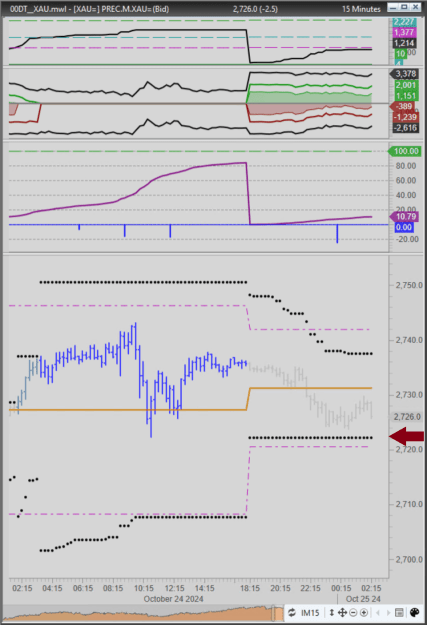427x625 pixels.
Task: Click the 2,700.0 price axis label
Action: (409, 559)
